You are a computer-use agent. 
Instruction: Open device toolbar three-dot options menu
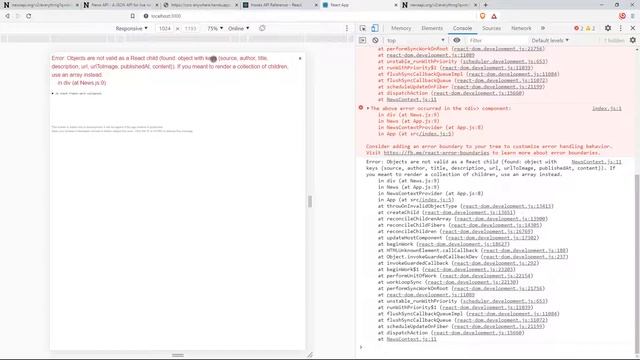point(347,28)
